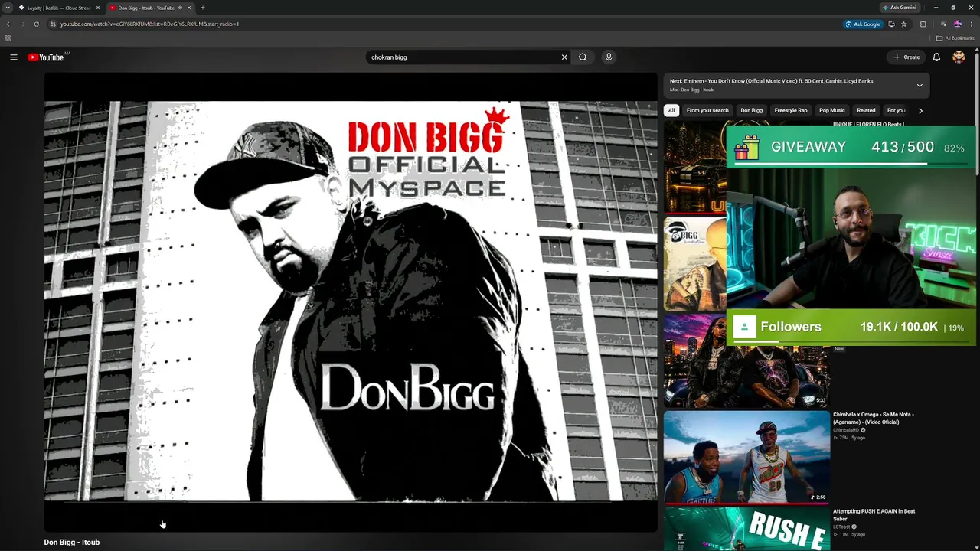The height and width of the screenshot is (551, 980).
Task: Click the Ask Google button
Action: 863,24
